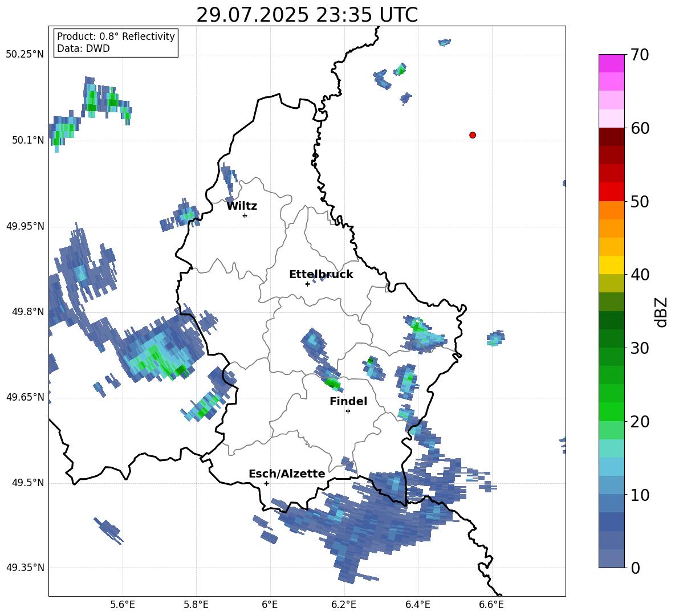
Task: Click the yellow colorbar segment at 40
Action: point(611,265)
